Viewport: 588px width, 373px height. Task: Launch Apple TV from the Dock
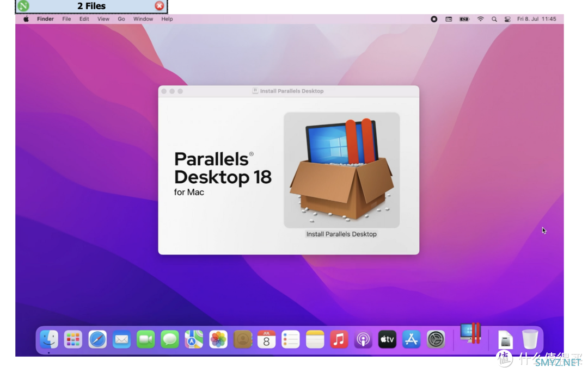pyautogui.click(x=388, y=340)
